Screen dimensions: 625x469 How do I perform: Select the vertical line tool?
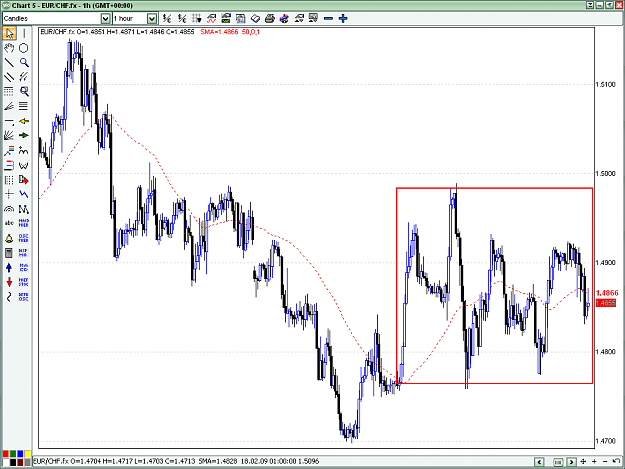coord(24,33)
